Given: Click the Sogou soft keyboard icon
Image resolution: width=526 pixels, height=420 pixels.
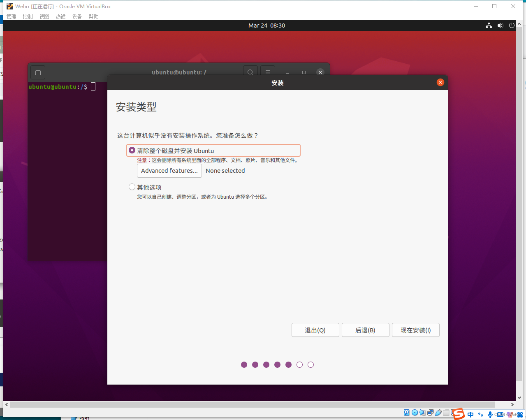Looking at the screenshot, I should pyautogui.click(x=500, y=415).
